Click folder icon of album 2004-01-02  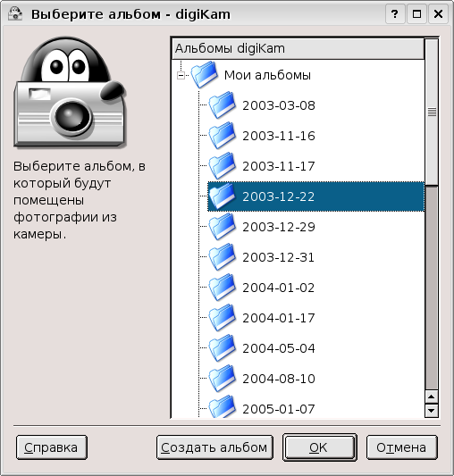223,288
